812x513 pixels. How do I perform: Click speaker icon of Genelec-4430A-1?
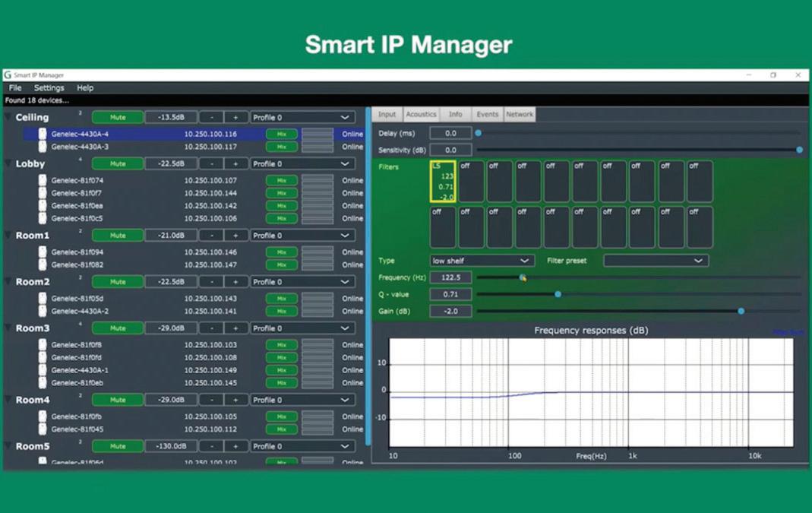(x=43, y=370)
